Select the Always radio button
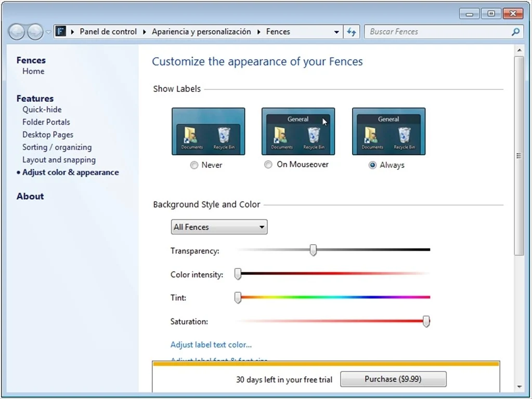The image size is (532, 399). tap(372, 165)
